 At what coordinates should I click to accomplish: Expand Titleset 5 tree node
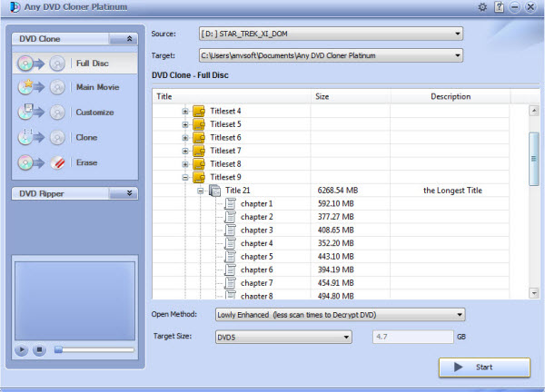pyautogui.click(x=185, y=124)
